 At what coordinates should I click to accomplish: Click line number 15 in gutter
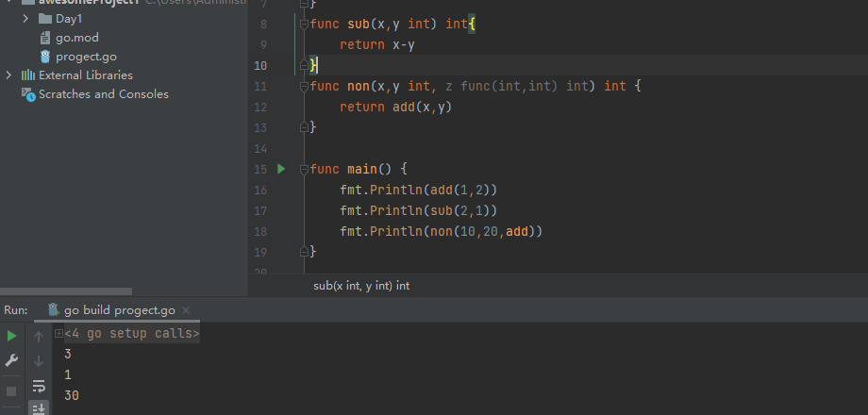pyautogui.click(x=260, y=170)
